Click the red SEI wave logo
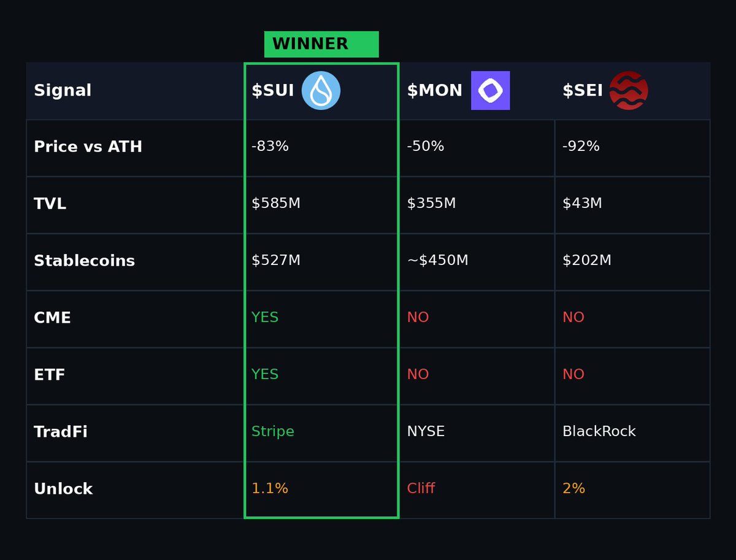The height and width of the screenshot is (560, 736). [x=628, y=91]
